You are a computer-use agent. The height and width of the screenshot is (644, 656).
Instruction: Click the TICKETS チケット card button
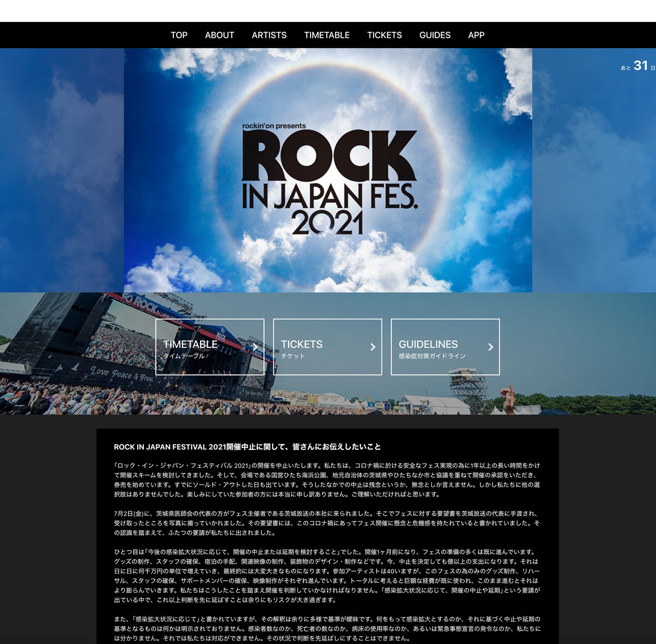pyautogui.click(x=327, y=347)
